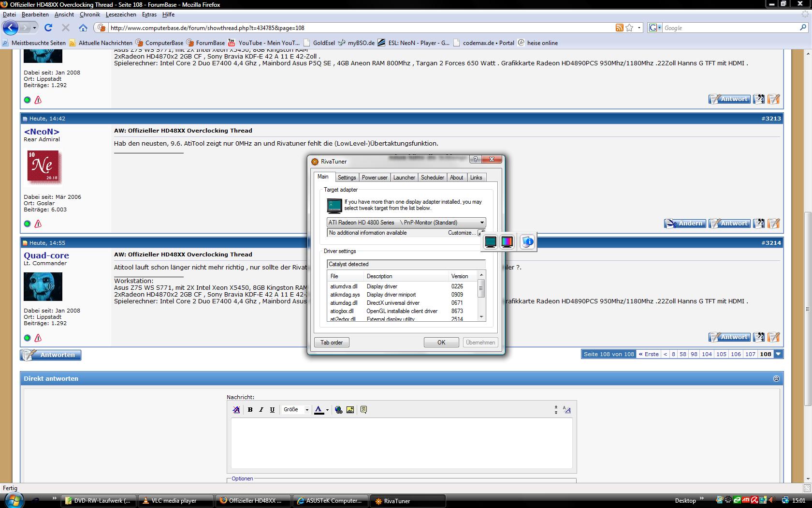Screen dimensions: 812x508
Task: Open the About tab in RivaTuner
Action: [457, 178]
